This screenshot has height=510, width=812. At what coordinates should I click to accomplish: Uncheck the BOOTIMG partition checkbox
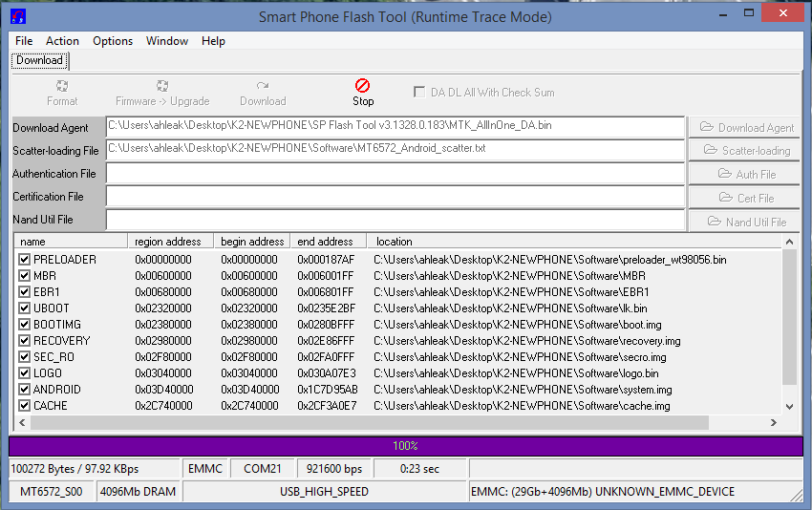click(x=24, y=325)
